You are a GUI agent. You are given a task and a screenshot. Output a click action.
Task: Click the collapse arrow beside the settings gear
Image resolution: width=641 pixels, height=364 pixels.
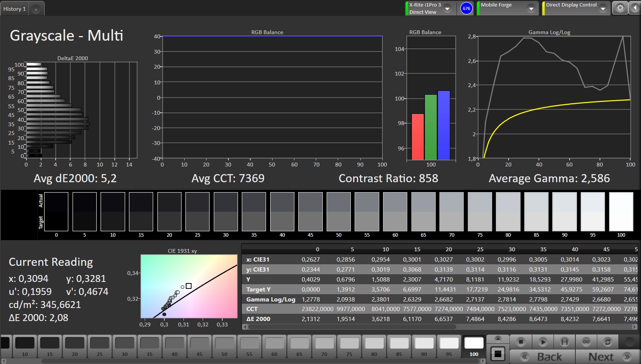(x=634, y=8)
